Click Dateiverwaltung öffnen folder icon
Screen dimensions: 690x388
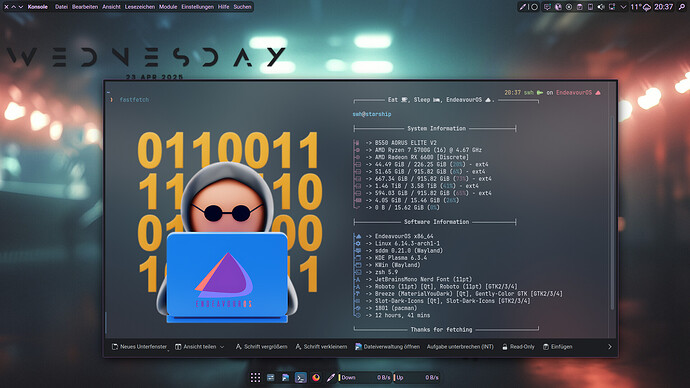pyautogui.click(x=358, y=347)
